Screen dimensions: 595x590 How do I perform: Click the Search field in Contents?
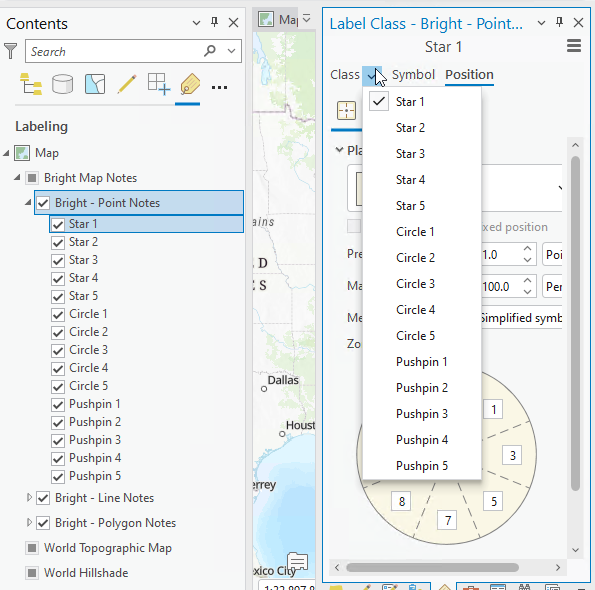[x=116, y=51]
